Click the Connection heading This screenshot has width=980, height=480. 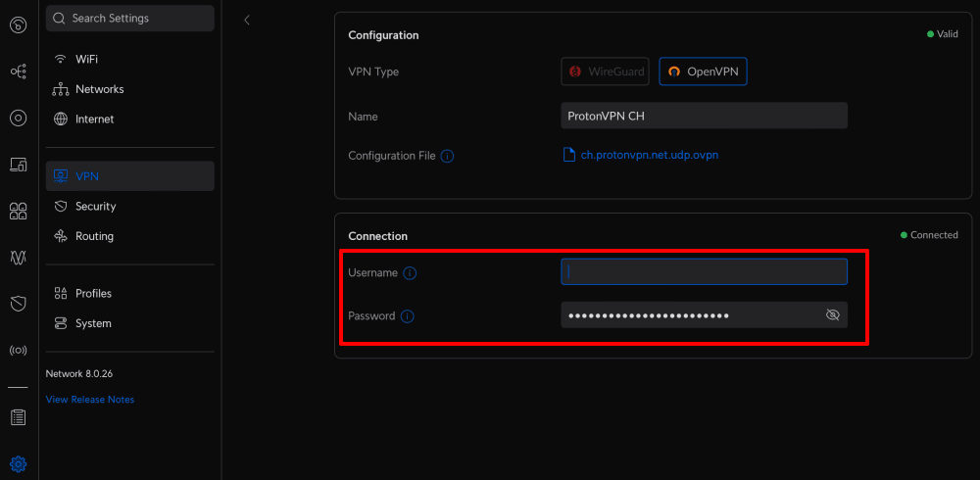point(378,236)
